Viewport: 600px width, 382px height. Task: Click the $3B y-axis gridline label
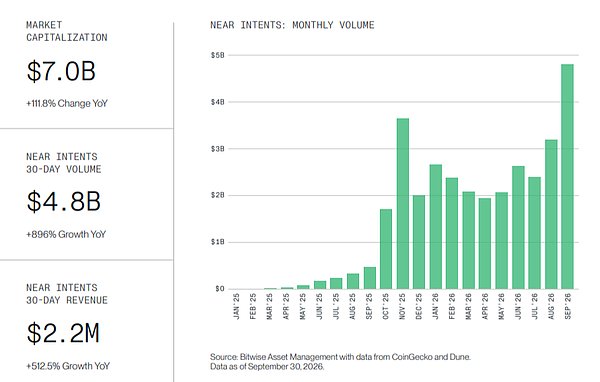point(217,149)
